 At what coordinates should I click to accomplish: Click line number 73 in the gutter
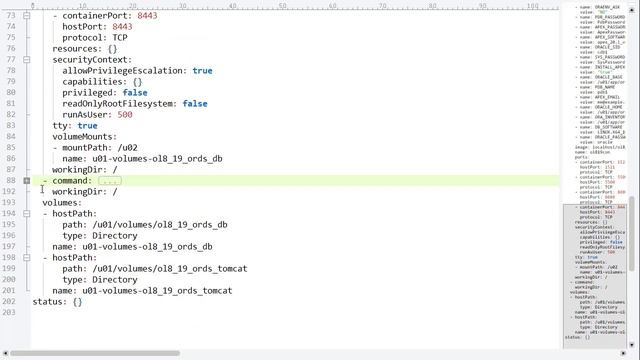11,16
